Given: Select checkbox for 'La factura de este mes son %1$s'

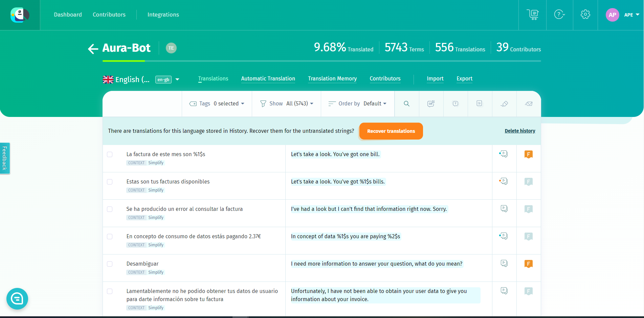Looking at the screenshot, I should point(110,154).
